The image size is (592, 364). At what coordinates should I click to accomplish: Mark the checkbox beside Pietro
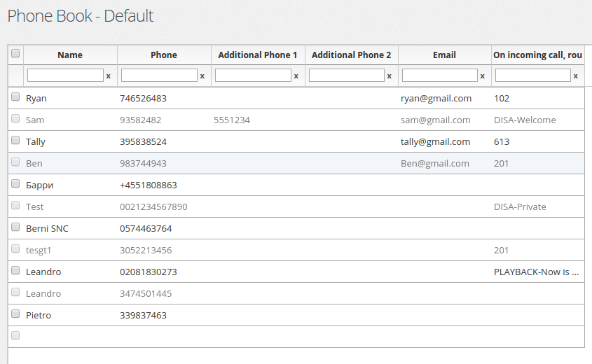[15, 315]
